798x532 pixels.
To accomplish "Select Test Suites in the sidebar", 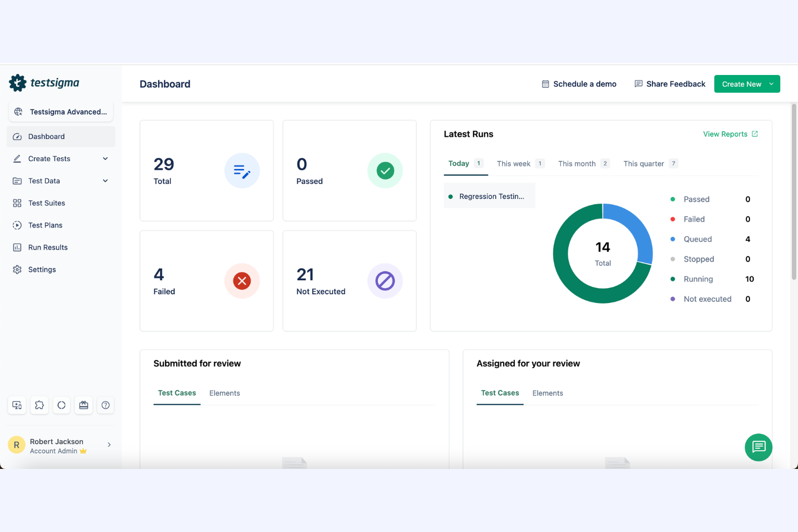I will point(47,203).
